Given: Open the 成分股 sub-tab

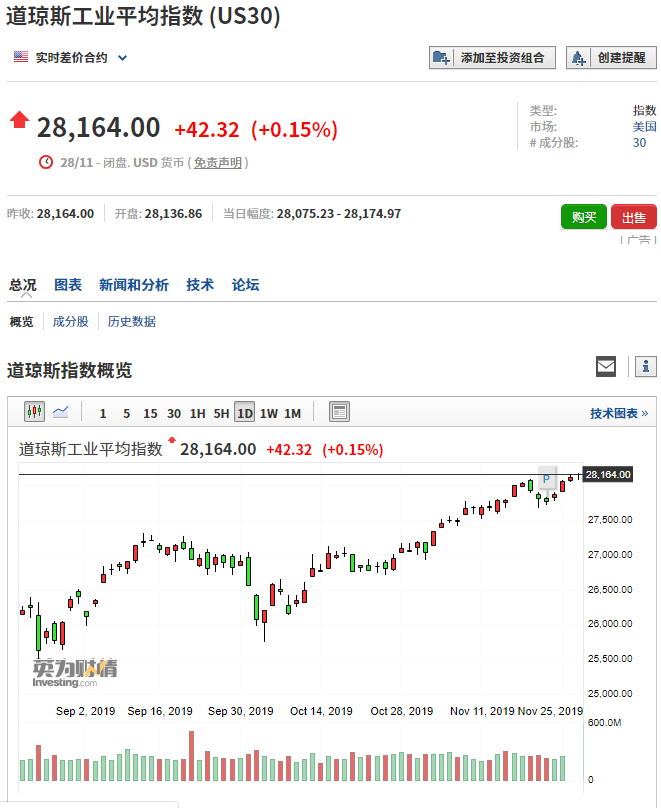Looking at the screenshot, I should click(71, 322).
